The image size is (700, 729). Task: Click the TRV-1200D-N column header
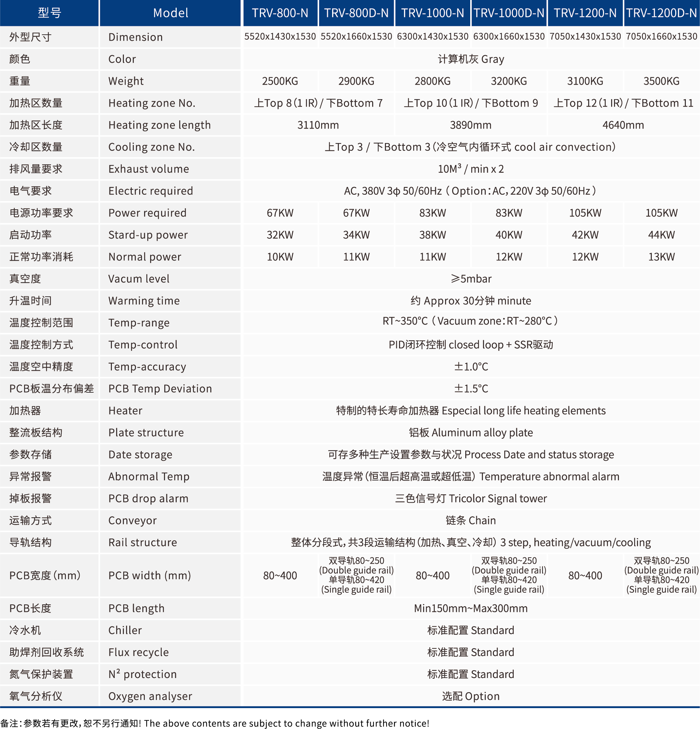661,13
